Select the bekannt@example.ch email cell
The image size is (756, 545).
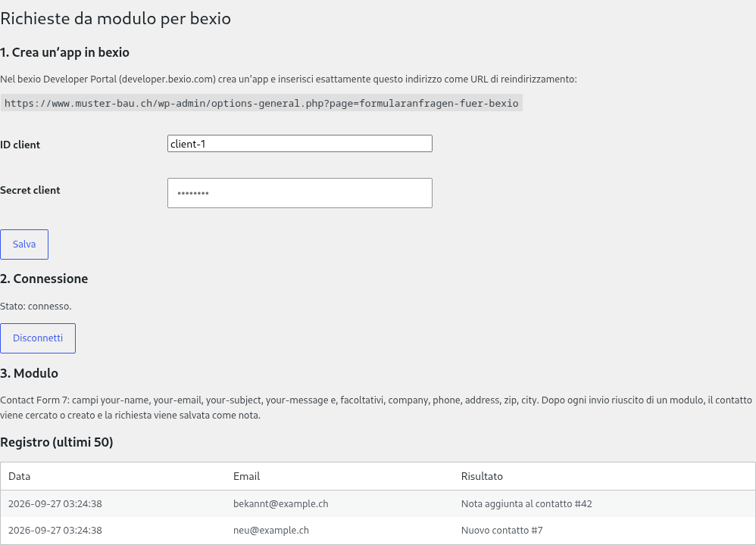tap(280, 504)
